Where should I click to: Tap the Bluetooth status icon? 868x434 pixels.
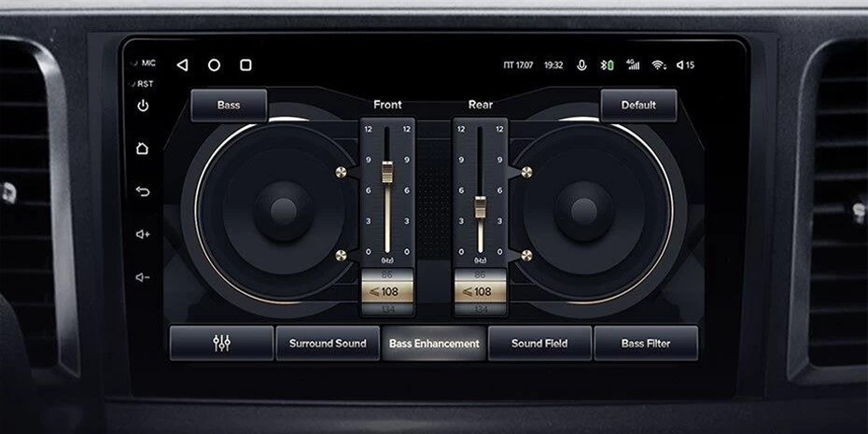[x=607, y=65]
